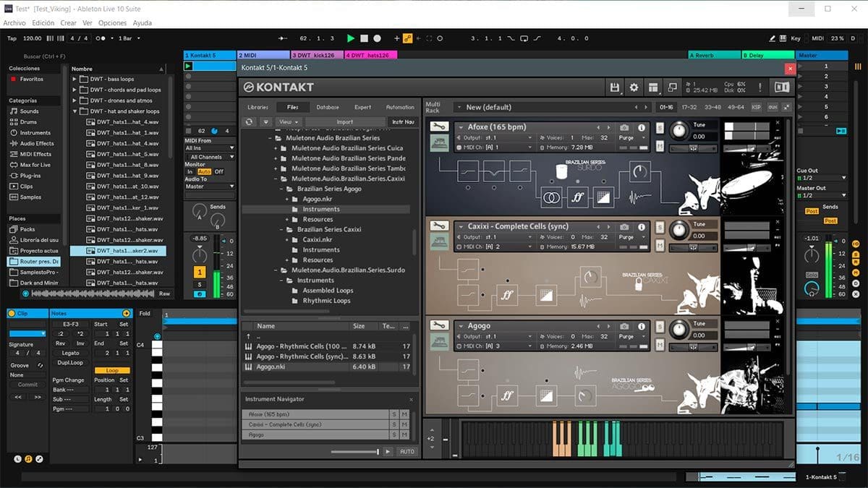Click the Import button in Kontakt browser
868x488 pixels.
(x=345, y=122)
